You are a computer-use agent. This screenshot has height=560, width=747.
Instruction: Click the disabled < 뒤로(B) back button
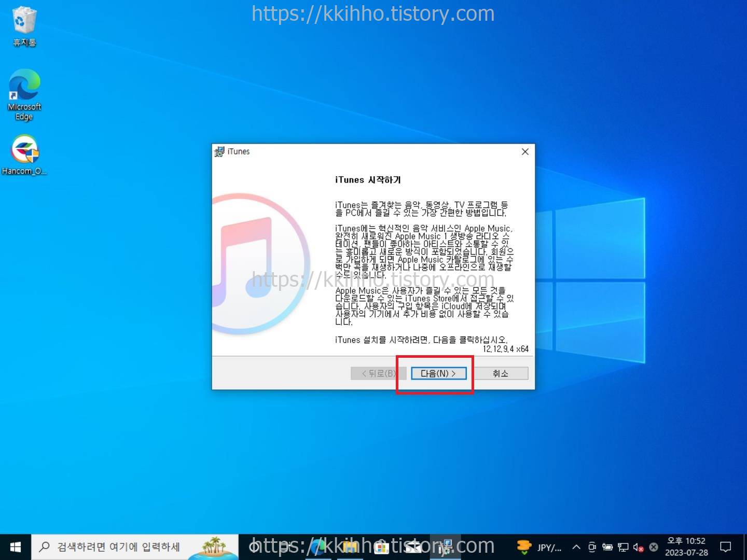point(378,373)
